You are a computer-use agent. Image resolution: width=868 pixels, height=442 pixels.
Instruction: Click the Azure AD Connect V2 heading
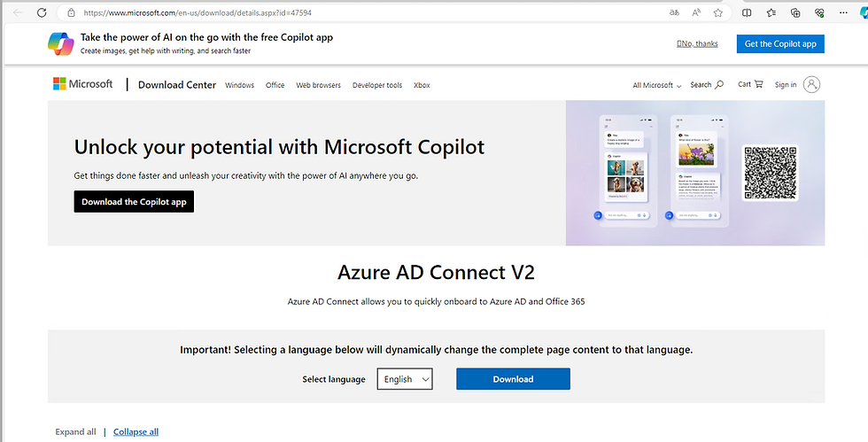[x=436, y=273]
